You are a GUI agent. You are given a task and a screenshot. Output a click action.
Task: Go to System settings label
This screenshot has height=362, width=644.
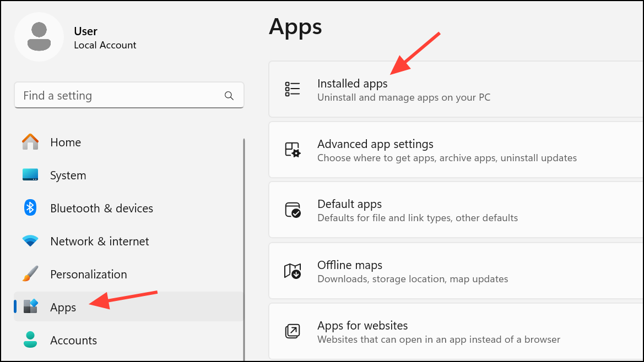click(68, 175)
